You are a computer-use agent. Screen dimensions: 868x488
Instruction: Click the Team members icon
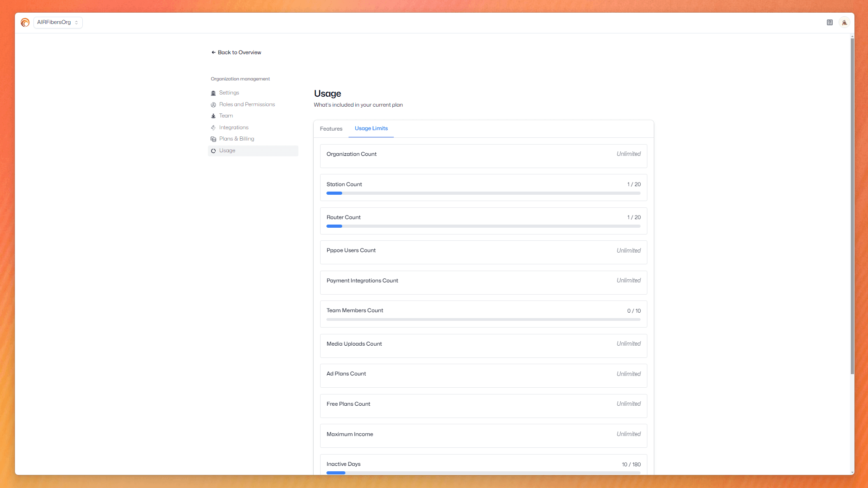click(x=213, y=116)
